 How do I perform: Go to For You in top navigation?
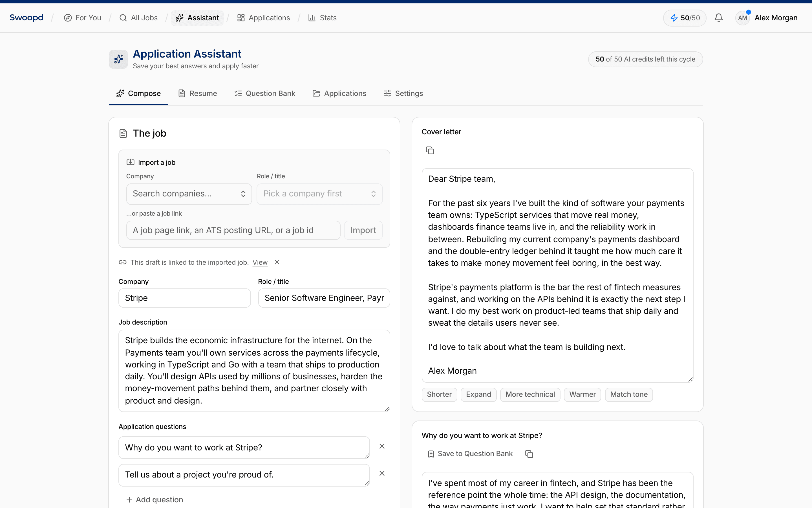click(x=82, y=18)
